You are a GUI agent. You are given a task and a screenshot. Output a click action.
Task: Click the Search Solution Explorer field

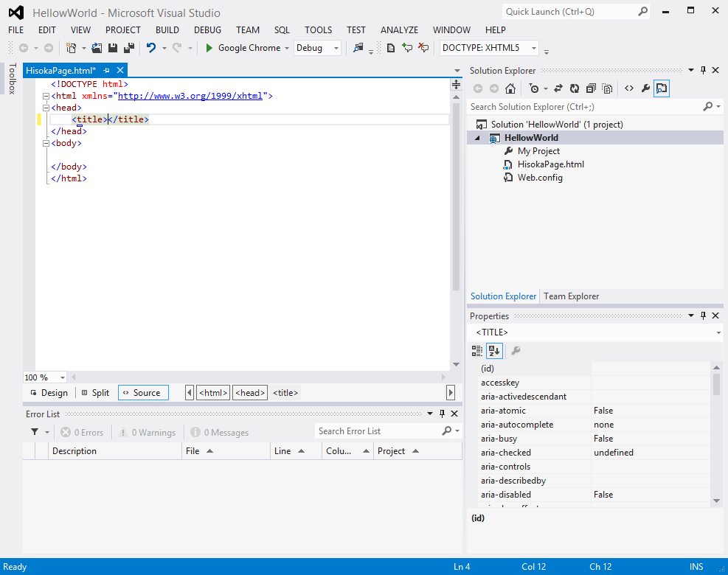[595, 107]
